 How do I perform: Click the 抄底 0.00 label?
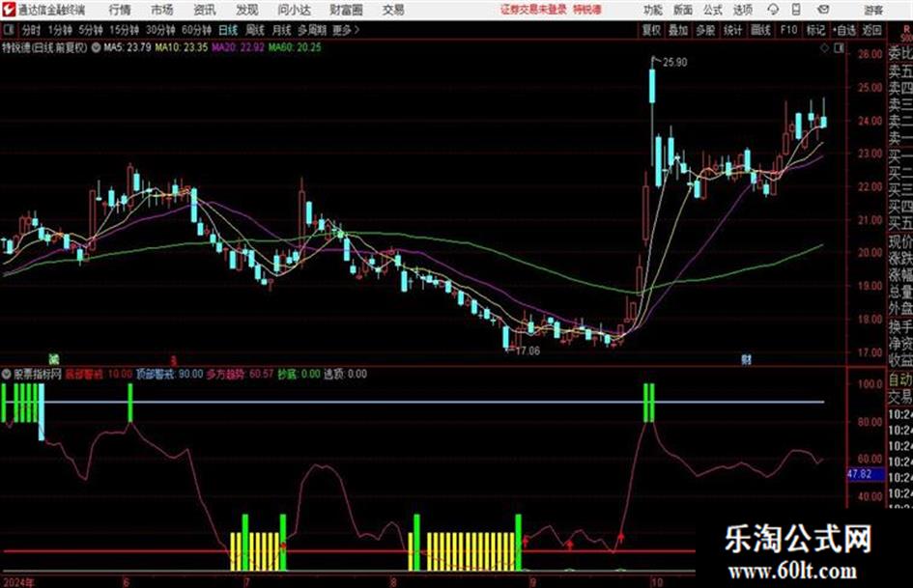(x=299, y=374)
